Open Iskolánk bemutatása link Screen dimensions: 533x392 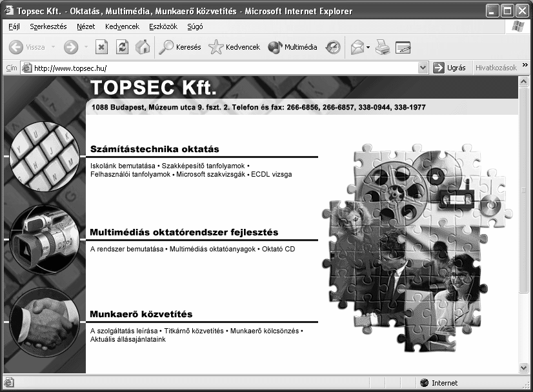point(123,166)
